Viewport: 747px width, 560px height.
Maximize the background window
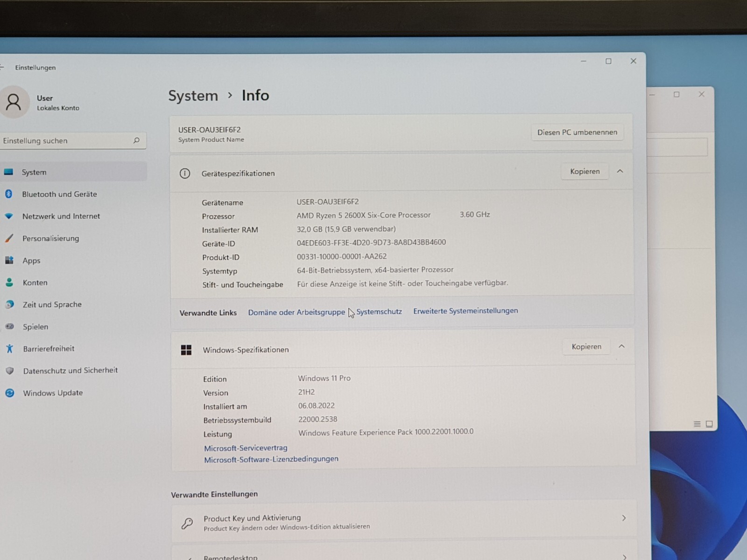(x=677, y=94)
